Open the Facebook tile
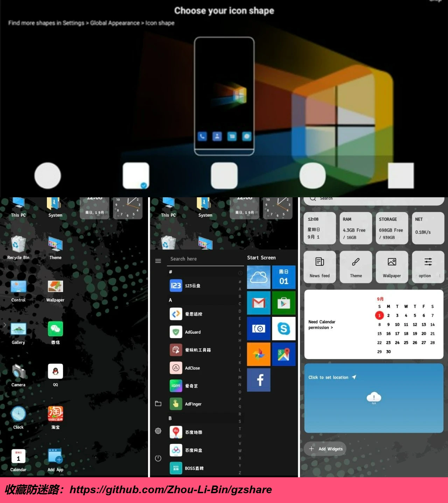The width and height of the screenshot is (448, 503). (x=259, y=380)
